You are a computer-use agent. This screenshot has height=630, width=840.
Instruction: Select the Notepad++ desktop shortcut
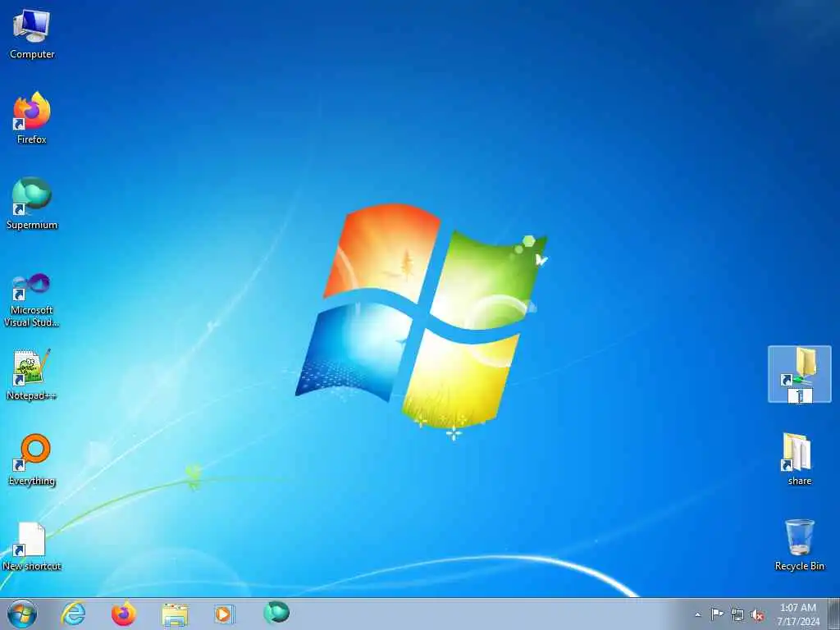click(32, 374)
